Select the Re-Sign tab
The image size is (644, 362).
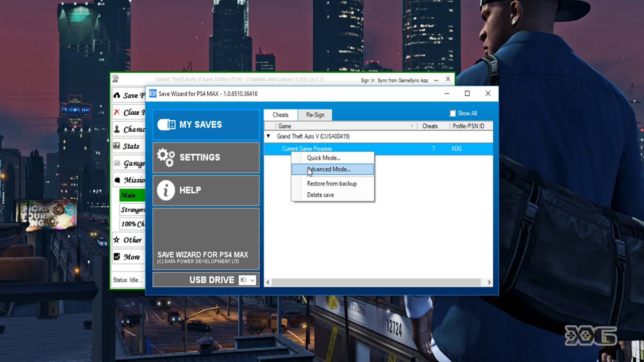(x=315, y=115)
